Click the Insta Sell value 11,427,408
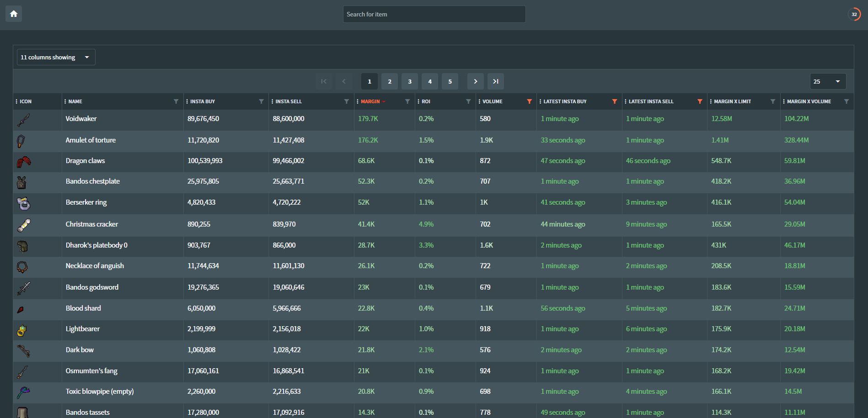 click(x=289, y=140)
